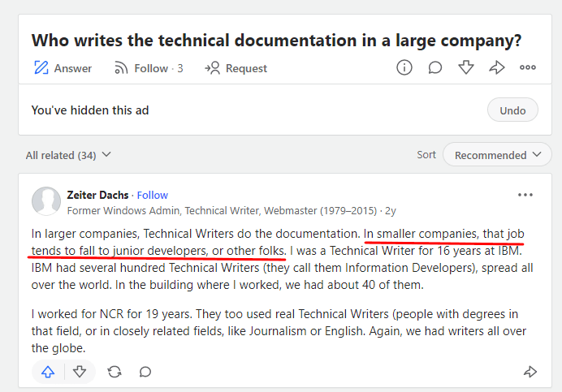The height and width of the screenshot is (392, 562).
Task: Click Zeiter Dachs profile avatar
Action: pyautogui.click(x=46, y=202)
